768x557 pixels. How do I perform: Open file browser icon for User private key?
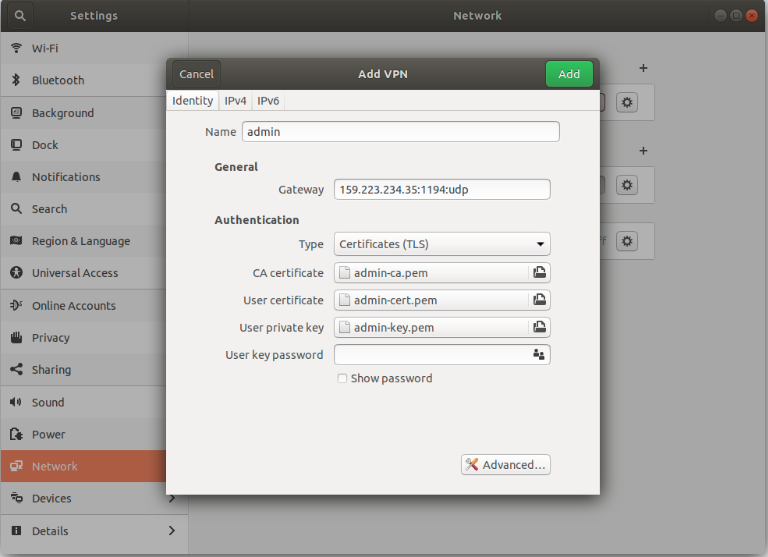(539, 327)
